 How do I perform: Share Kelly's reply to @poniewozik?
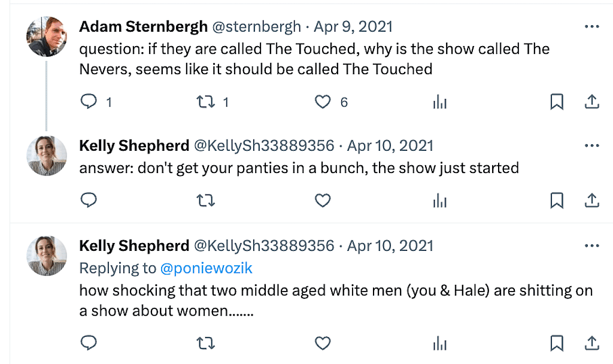pos(591,342)
